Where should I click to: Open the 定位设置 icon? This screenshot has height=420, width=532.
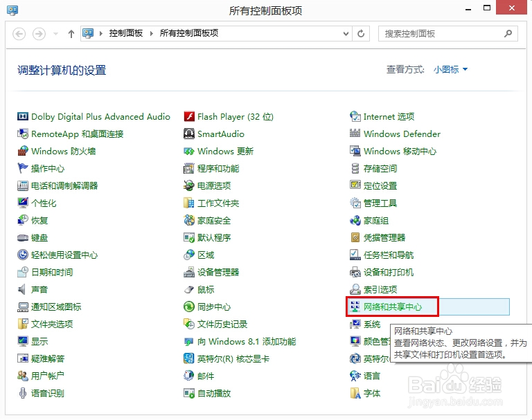click(x=355, y=185)
